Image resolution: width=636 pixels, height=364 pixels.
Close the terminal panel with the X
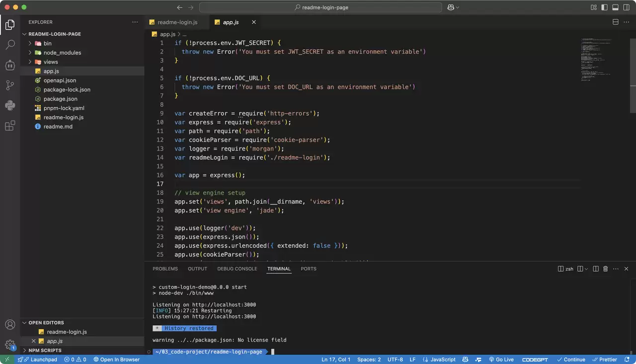[x=626, y=269]
